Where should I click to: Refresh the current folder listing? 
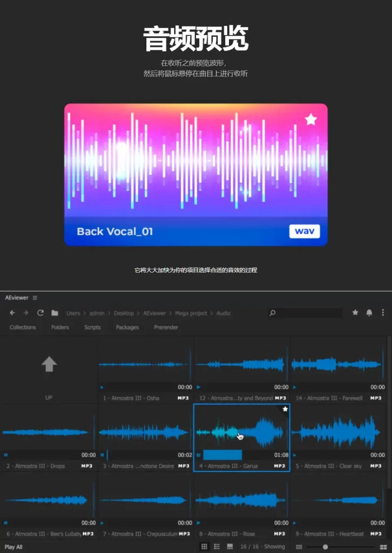click(40, 313)
